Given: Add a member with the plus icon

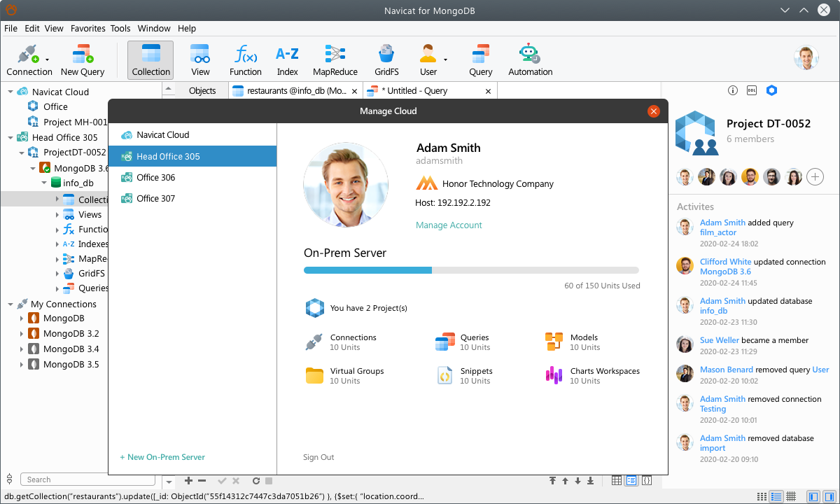Looking at the screenshot, I should tap(815, 176).
